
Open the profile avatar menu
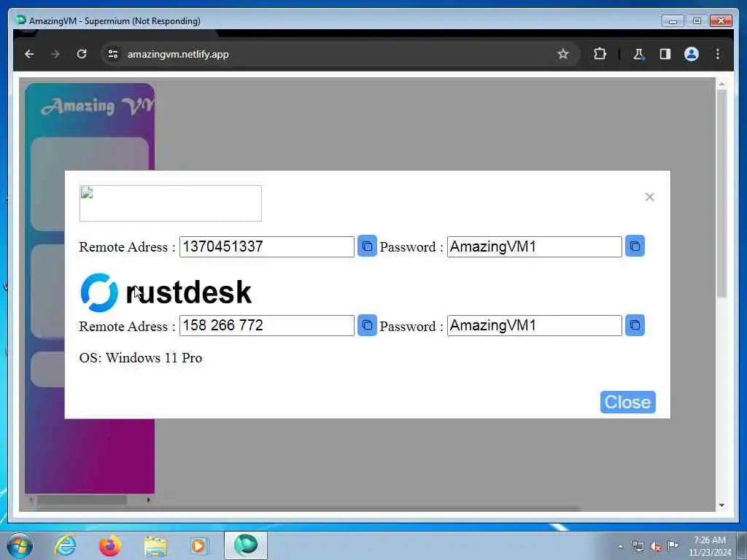tap(692, 54)
